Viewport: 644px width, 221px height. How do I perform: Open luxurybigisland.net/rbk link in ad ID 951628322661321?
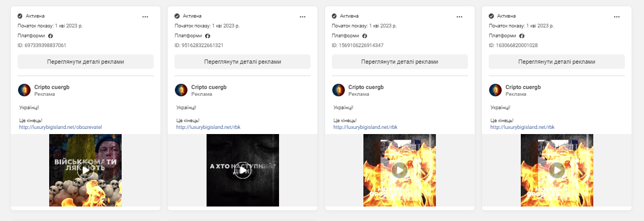pyautogui.click(x=208, y=127)
